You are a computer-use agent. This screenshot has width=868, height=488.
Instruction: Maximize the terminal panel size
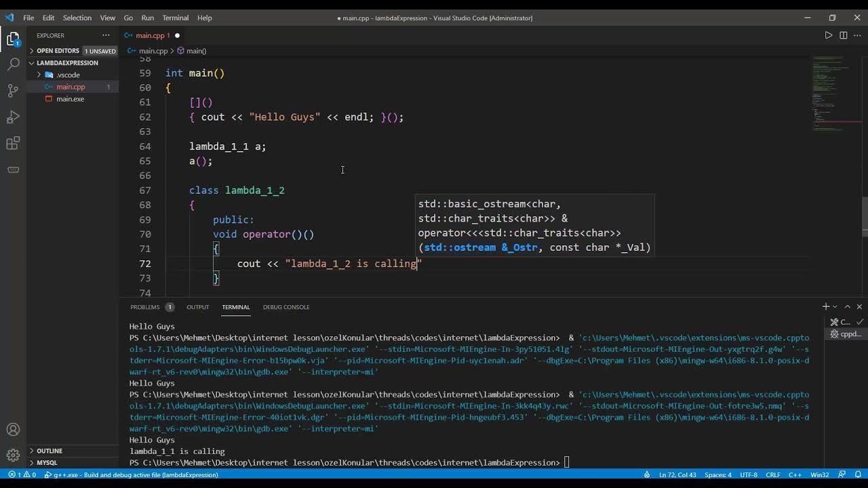(847, 307)
